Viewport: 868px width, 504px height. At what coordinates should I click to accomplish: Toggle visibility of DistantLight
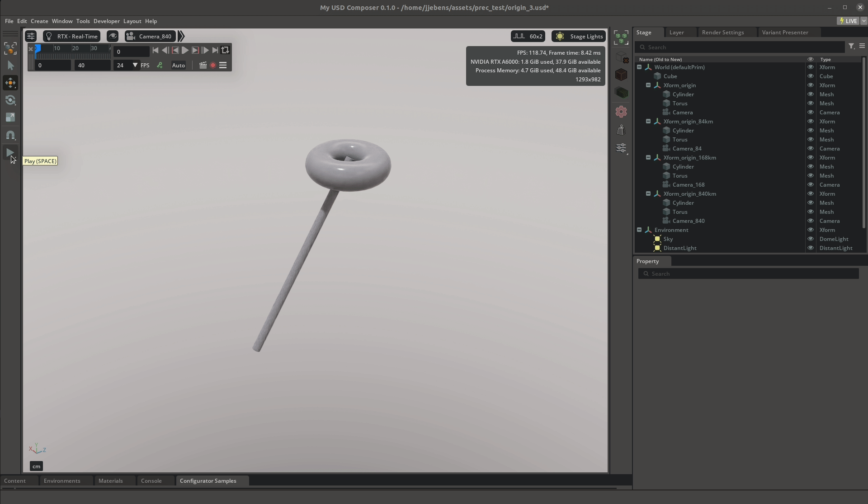[810, 248]
